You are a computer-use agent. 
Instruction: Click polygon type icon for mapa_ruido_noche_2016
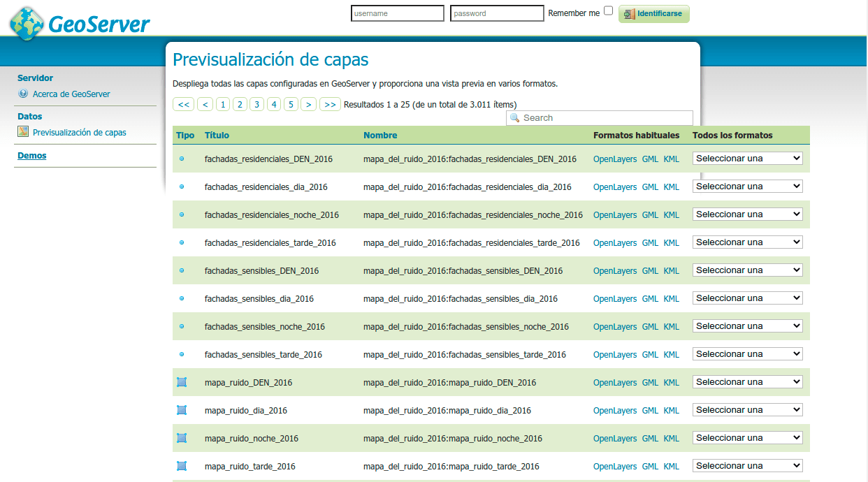pos(182,438)
